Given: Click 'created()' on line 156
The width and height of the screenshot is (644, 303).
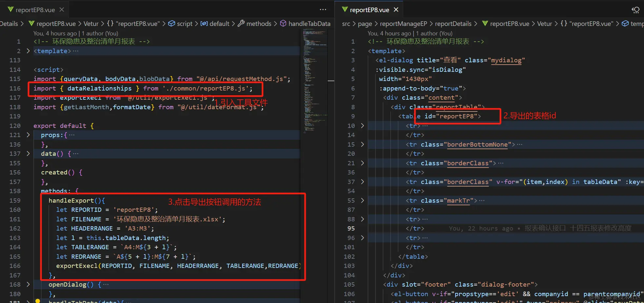Looking at the screenshot, I should (x=58, y=172).
